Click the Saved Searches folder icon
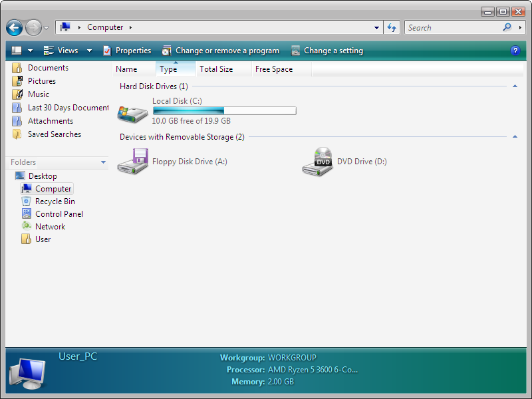The width and height of the screenshot is (532, 399). click(x=17, y=134)
